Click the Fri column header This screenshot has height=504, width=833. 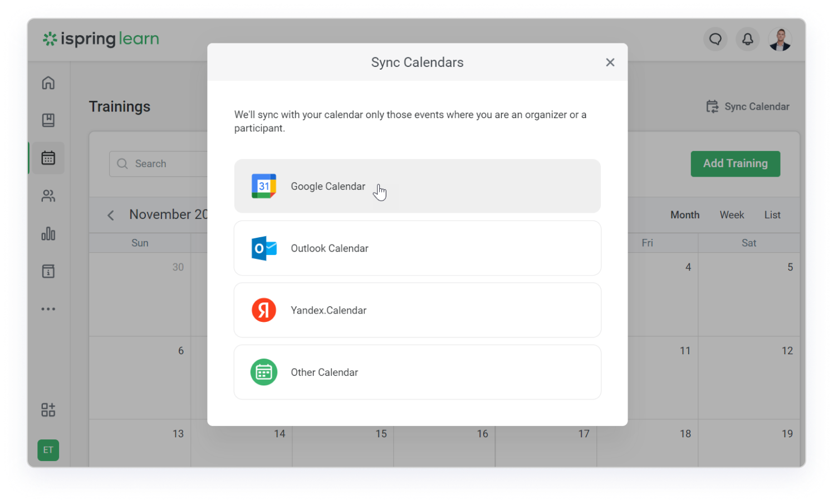pyautogui.click(x=647, y=243)
